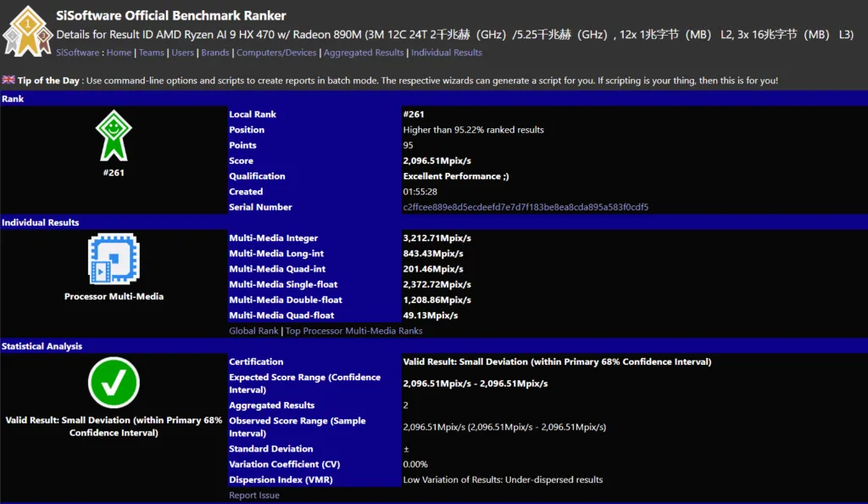This screenshot has width=868, height=504.
Task: Click the Rank section header bar
Action: pyautogui.click(x=13, y=98)
